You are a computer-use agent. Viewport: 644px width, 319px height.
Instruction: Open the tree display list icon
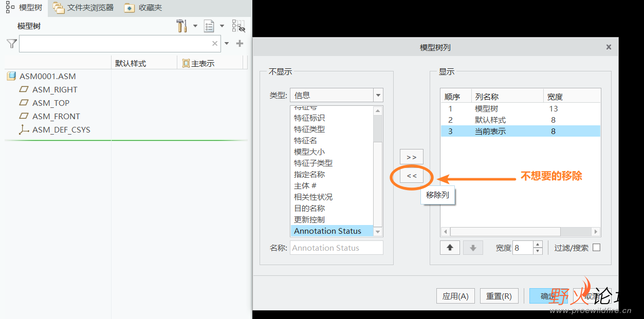click(x=209, y=26)
